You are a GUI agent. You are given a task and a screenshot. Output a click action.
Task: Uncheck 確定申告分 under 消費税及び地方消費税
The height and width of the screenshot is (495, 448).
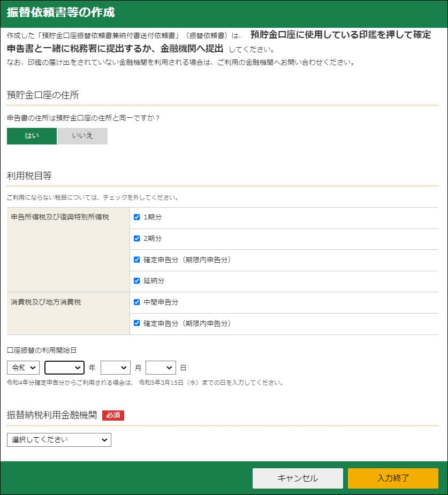(137, 323)
